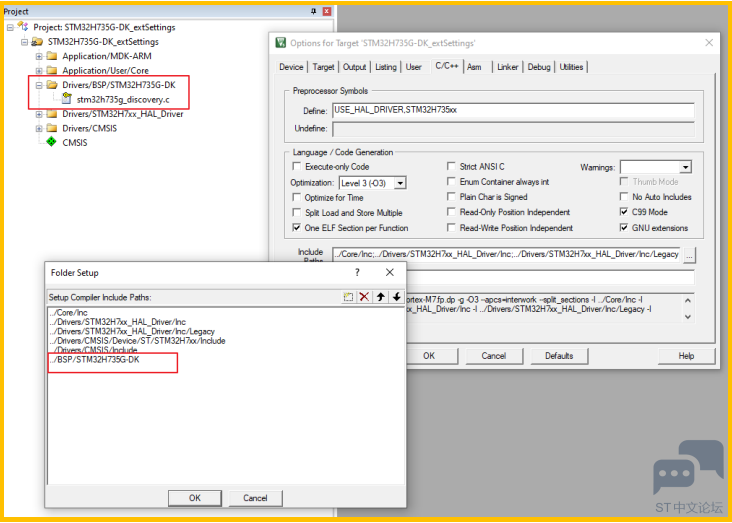Close the Folder Setup dialog

pyautogui.click(x=389, y=272)
